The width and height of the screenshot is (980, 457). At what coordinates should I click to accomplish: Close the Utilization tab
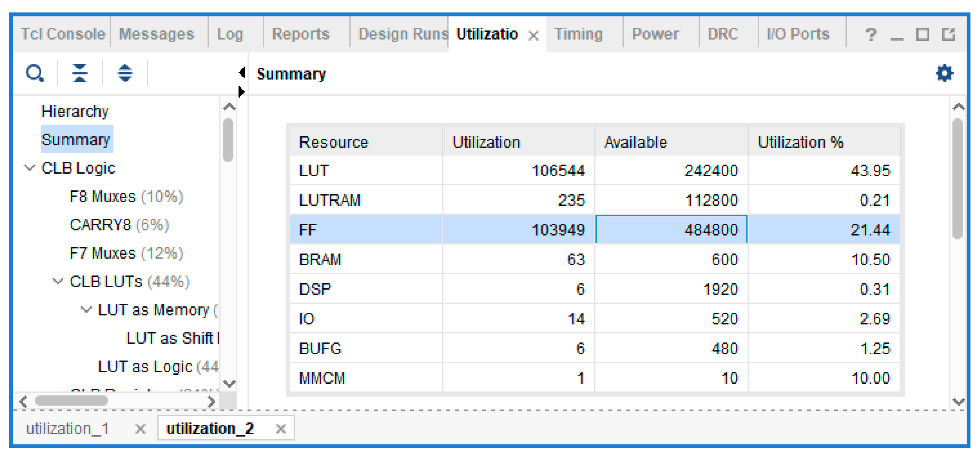tap(533, 36)
